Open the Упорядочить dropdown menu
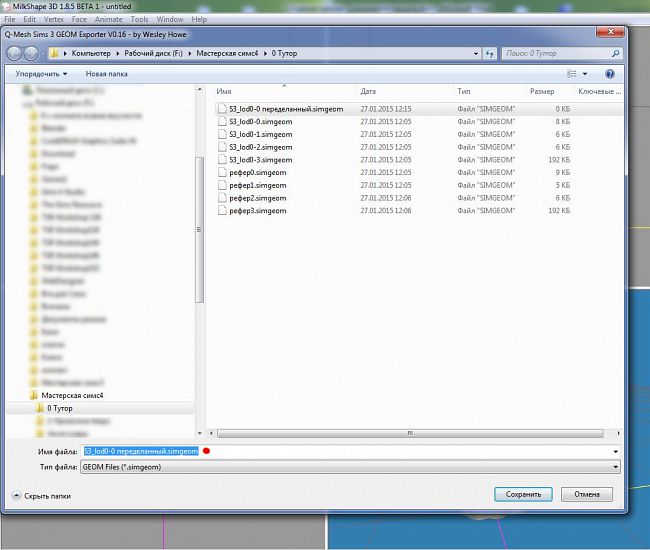 coord(41,74)
